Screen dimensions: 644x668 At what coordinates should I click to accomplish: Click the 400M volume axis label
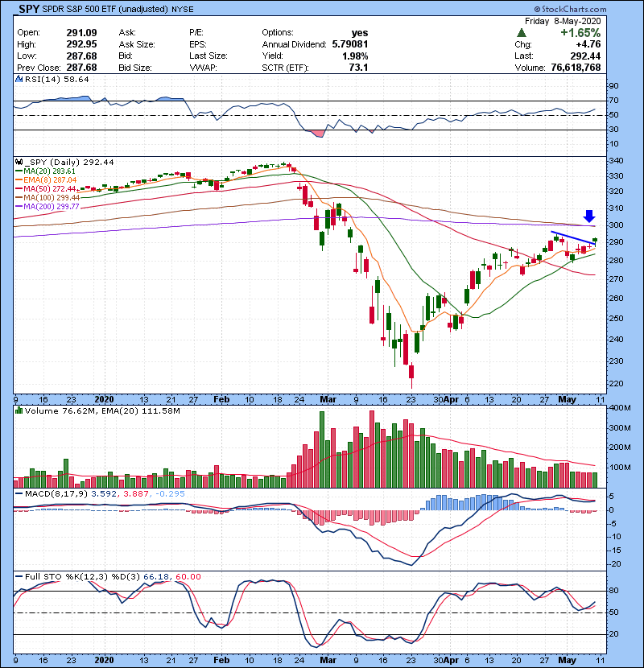click(x=620, y=408)
